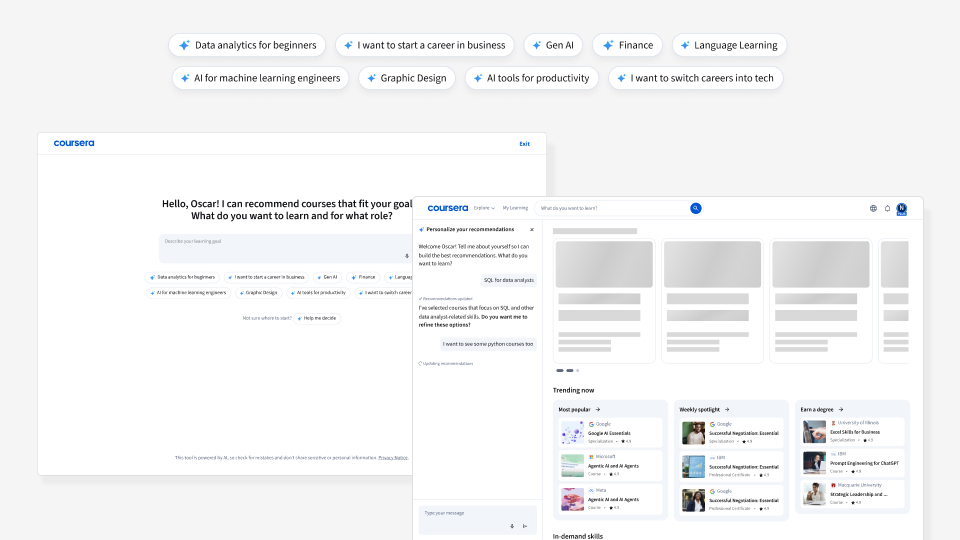
Task: Expand the Explore dropdown
Action: (x=484, y=208)
